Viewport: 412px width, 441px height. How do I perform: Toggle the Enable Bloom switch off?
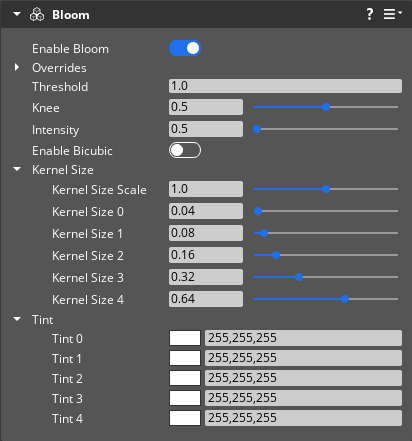click(x=185, y=48)
